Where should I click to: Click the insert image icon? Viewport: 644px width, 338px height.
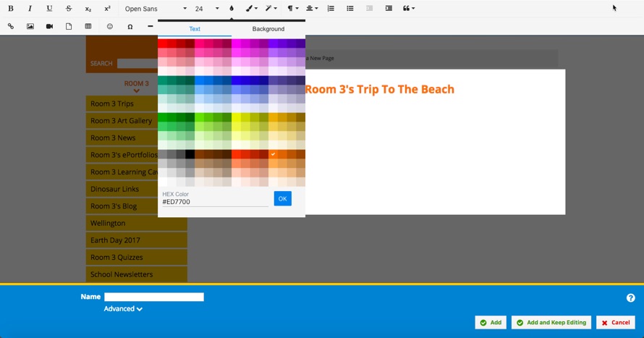(30, 26)
